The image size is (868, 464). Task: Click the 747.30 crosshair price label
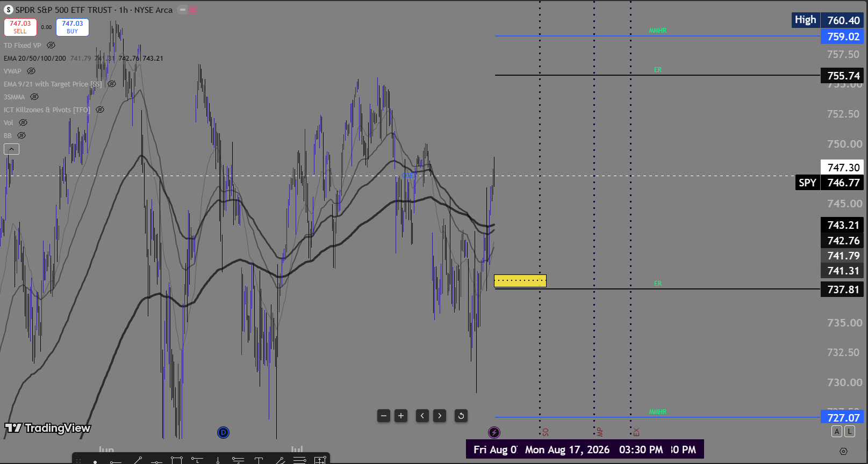(x=843, y=168)
